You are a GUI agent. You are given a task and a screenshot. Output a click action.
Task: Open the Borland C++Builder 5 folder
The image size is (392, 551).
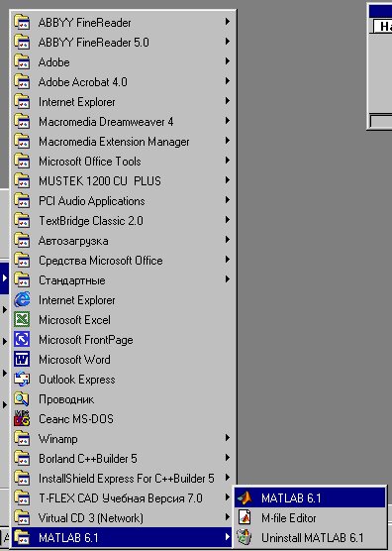click(124, 459)
